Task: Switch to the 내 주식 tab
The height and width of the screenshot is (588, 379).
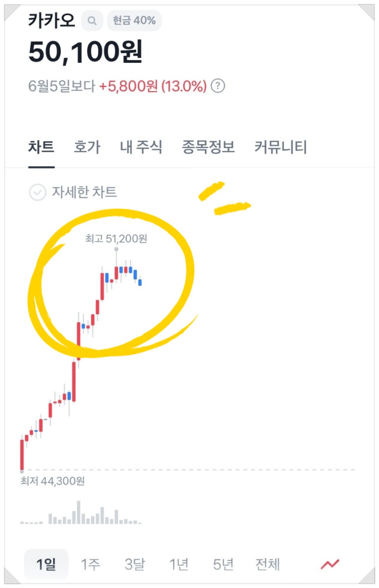Action: (x=141, y=147)
